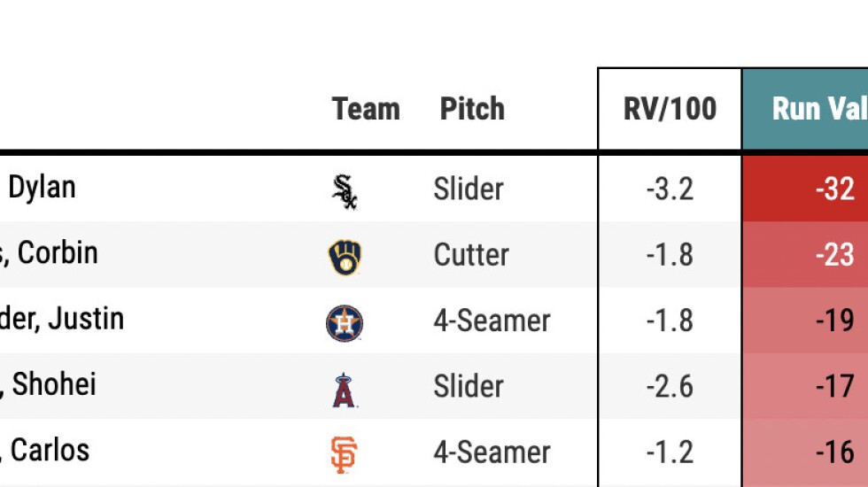868x487 pixels.
Task: Click the Brewers team logo
Action: (x=345, y=256)
